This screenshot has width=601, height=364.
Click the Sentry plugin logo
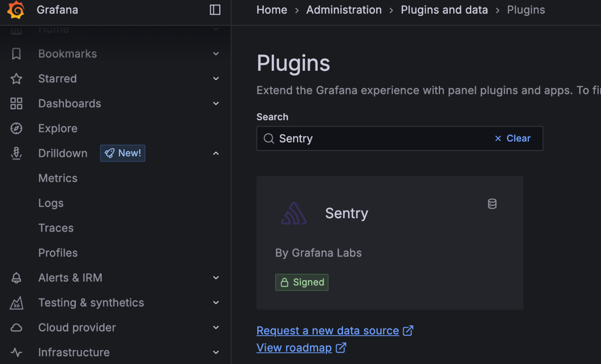click(x=294, y=214)
